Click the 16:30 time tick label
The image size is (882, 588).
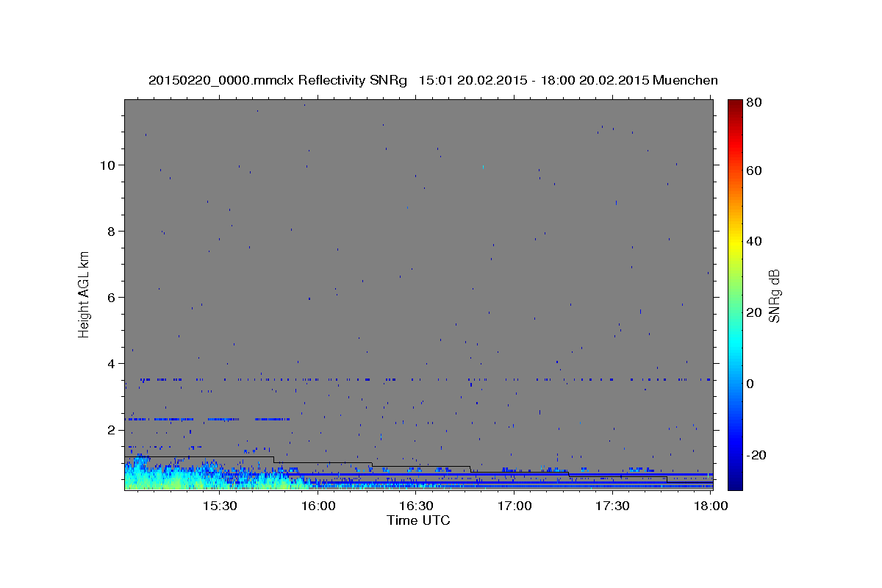pyautogui.click(x=416, y=506)
